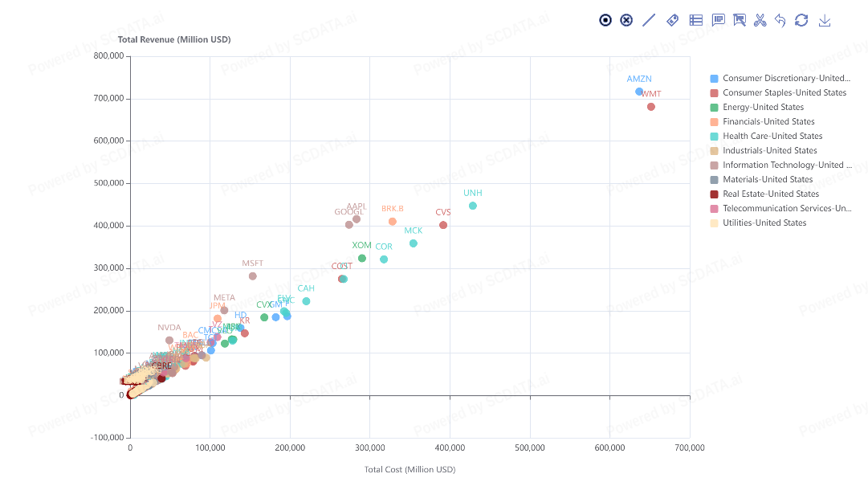This screenshot has height=486, width=868.
Task: Click the crossed-out tooltip bubble icon
Action: click(739, 20)
